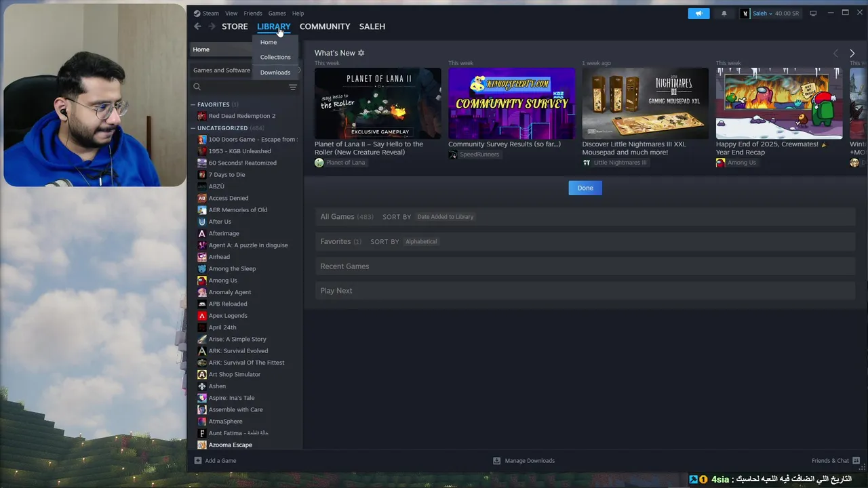Click the Manage Downloads icon
This screenshot has width=868, height=488.
496,461
